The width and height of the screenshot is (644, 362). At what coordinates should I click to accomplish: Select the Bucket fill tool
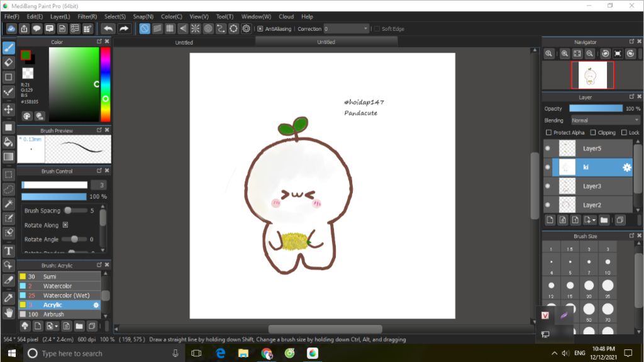[x=9, y=142]
